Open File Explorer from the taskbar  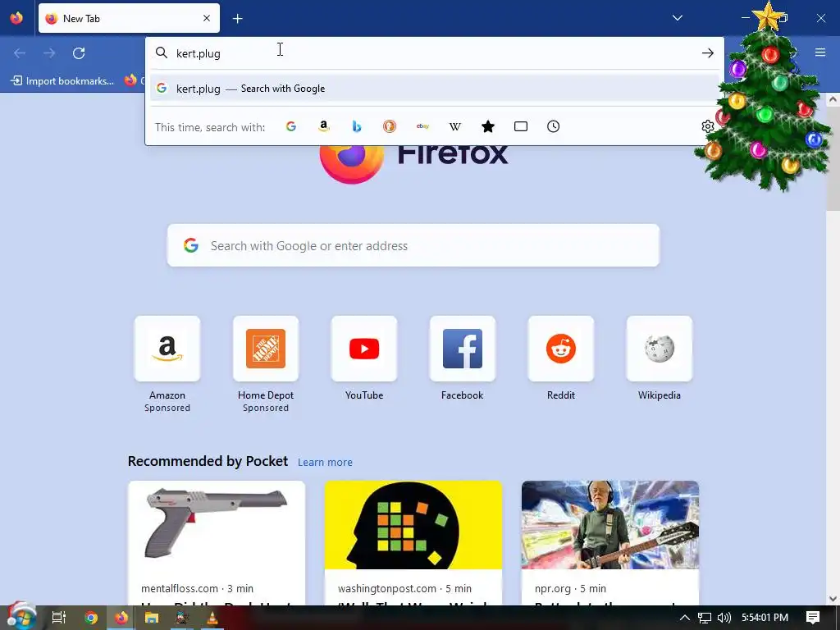pyautogui.click(x=152, y=618)
